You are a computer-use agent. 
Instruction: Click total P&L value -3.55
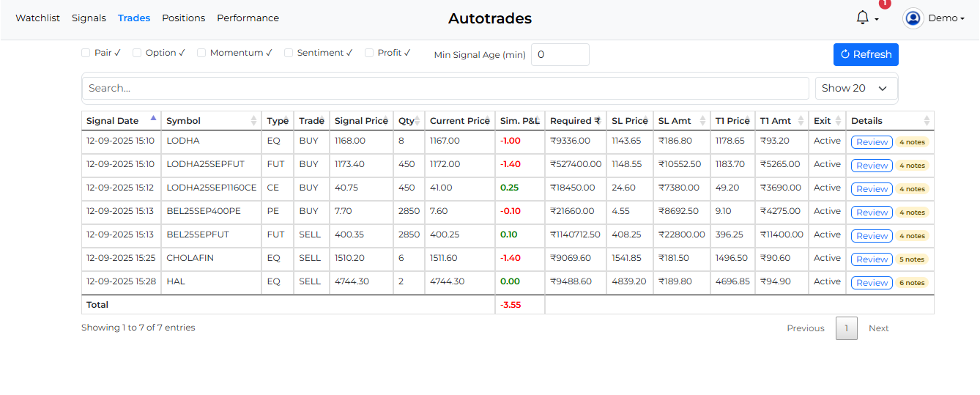[511, 305]
